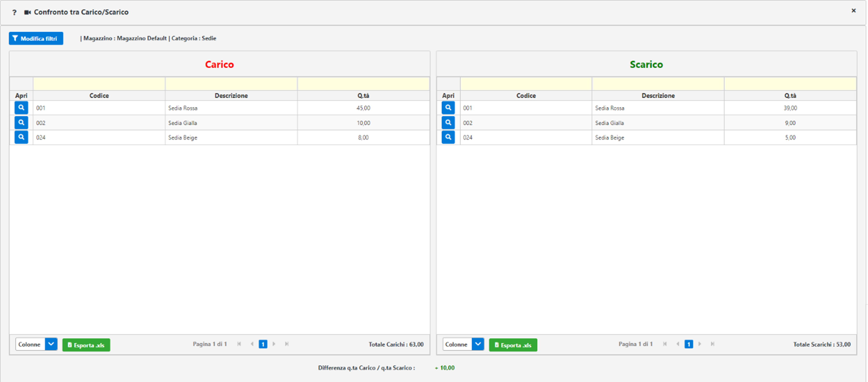Select Sedia Rossa cell in Scarico table

pyautogui.click(x=658, y=108)
